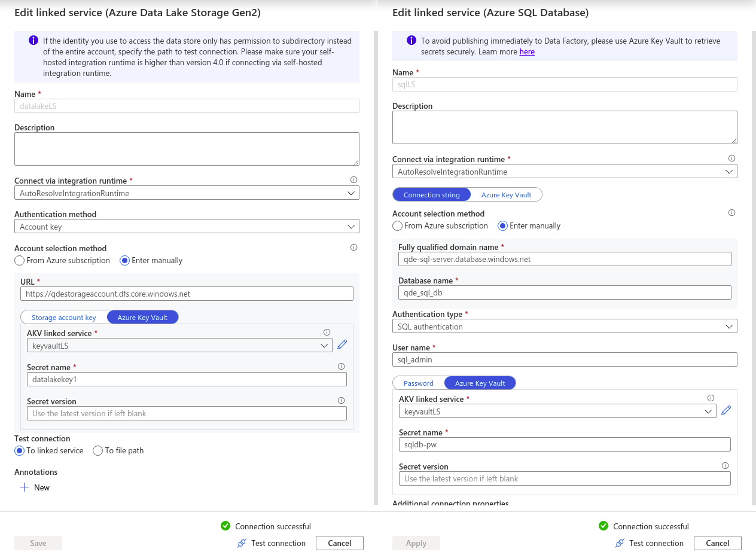Click Save button in Data Lake panel
The width and height of the screenshot is (756, 555).
point(38,543)
